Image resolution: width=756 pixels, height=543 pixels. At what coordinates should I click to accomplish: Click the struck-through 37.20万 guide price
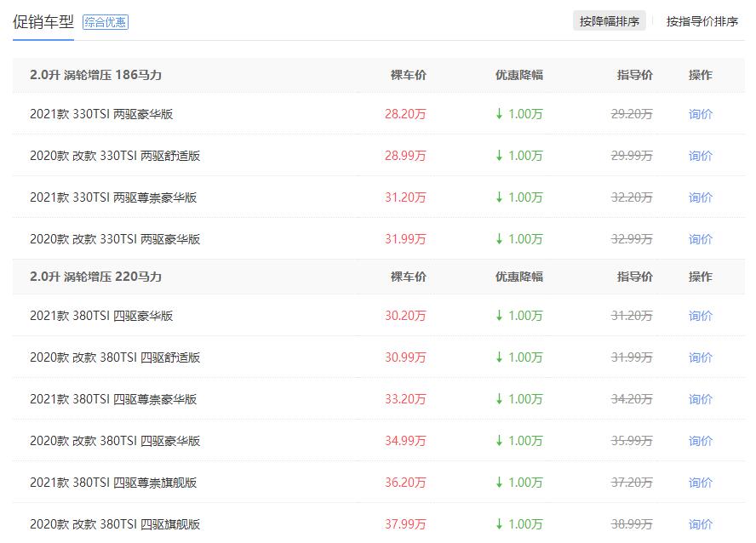tap(632, 483)
